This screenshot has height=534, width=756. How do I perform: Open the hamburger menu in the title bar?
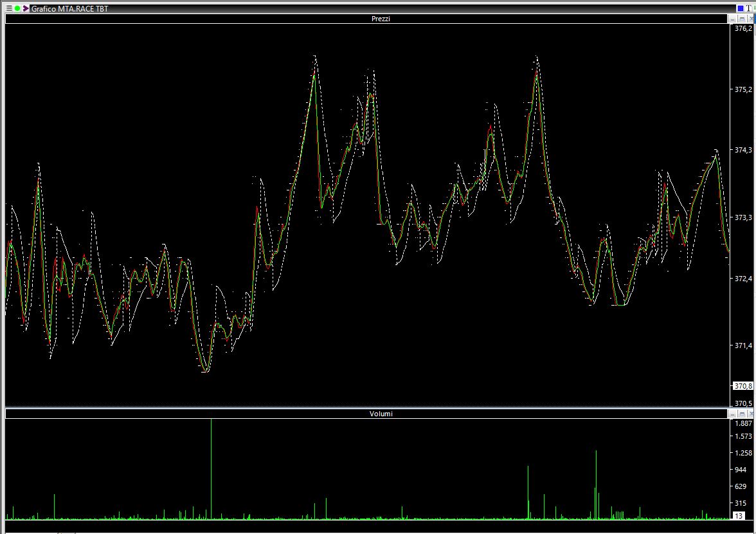(x=9, y=8)
